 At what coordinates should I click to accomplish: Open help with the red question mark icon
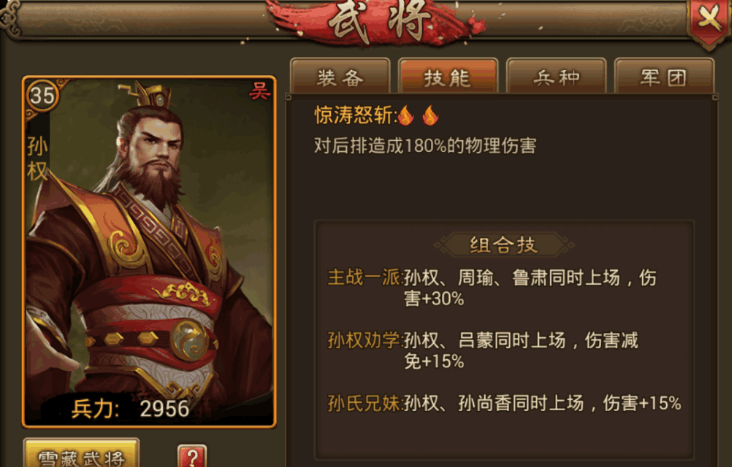point(192,456)
